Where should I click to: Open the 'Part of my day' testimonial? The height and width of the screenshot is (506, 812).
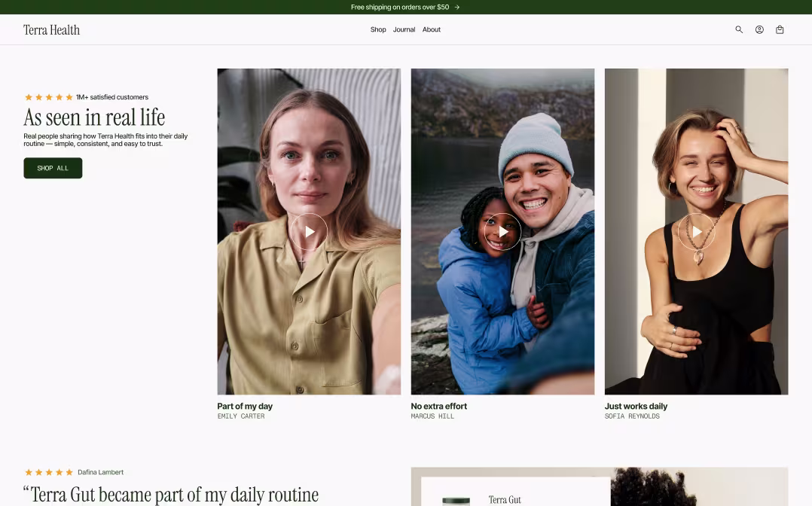pyautogui.click(x=244, y=406)
